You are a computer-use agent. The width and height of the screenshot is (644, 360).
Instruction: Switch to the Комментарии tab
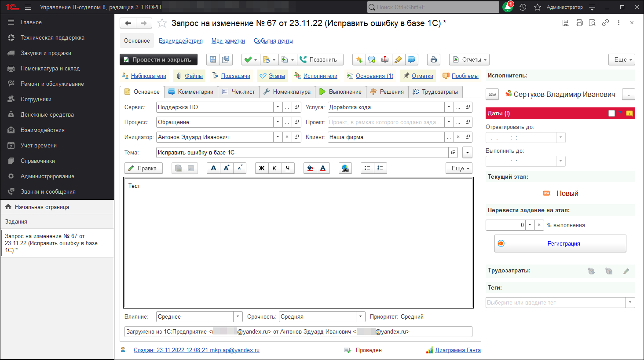click(191, 92)
